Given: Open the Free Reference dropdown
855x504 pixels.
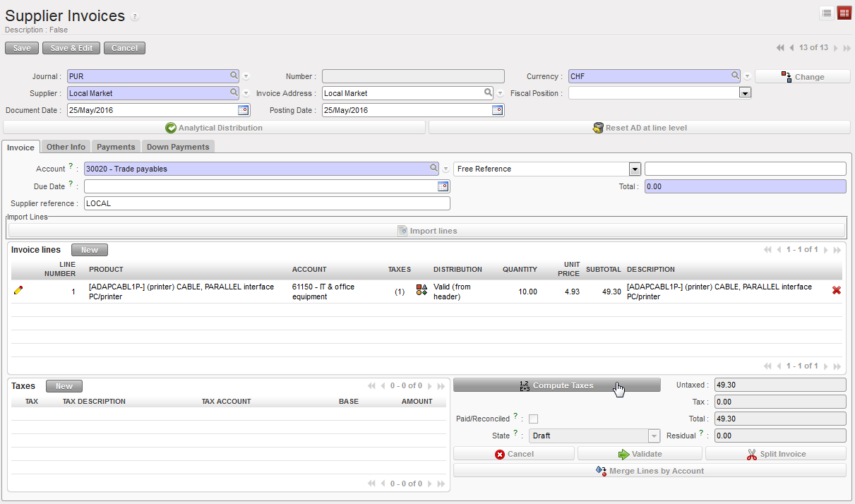Looking at the screenshot, I should pyautogui.click(x=635, y=169).
